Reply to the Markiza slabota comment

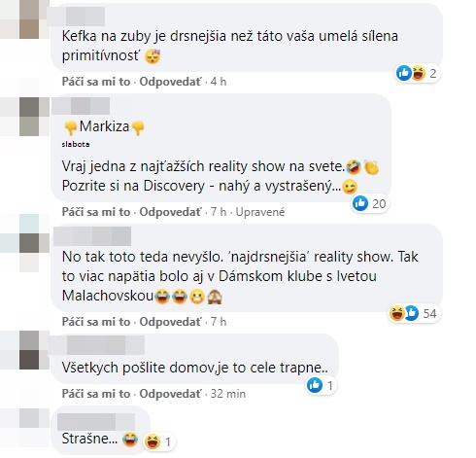click(170, 212)
